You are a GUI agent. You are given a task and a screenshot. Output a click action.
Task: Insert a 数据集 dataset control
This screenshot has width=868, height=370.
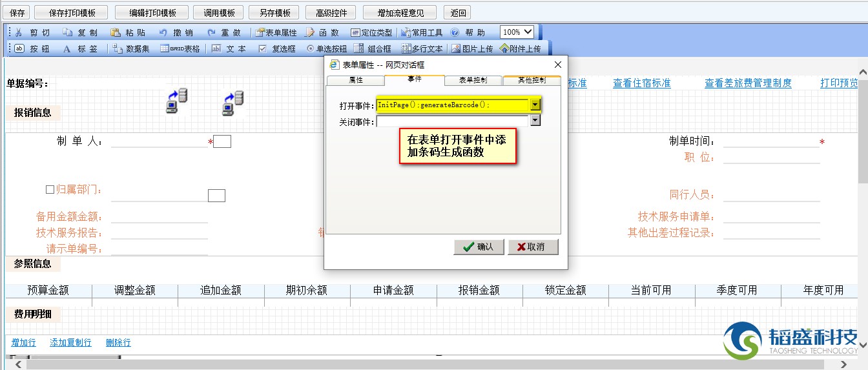pos(131,48)
